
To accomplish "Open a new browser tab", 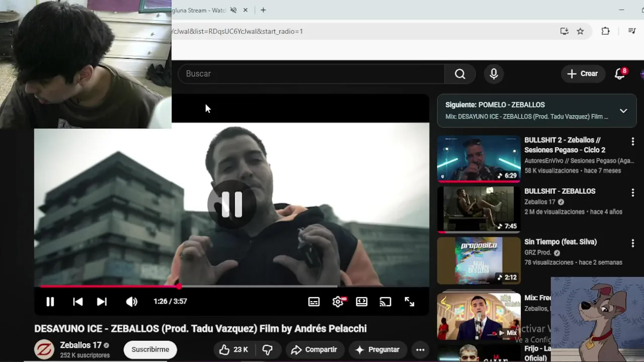I will 263,10.
